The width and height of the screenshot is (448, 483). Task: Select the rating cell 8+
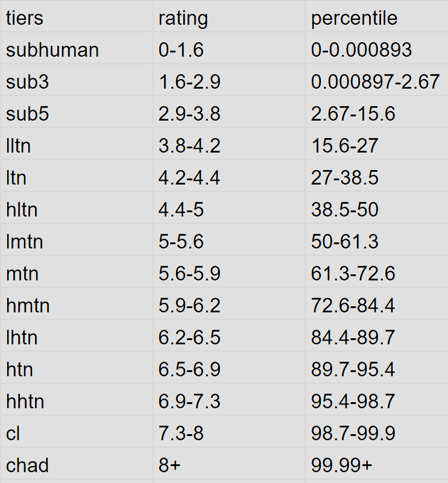click(229, 464)
